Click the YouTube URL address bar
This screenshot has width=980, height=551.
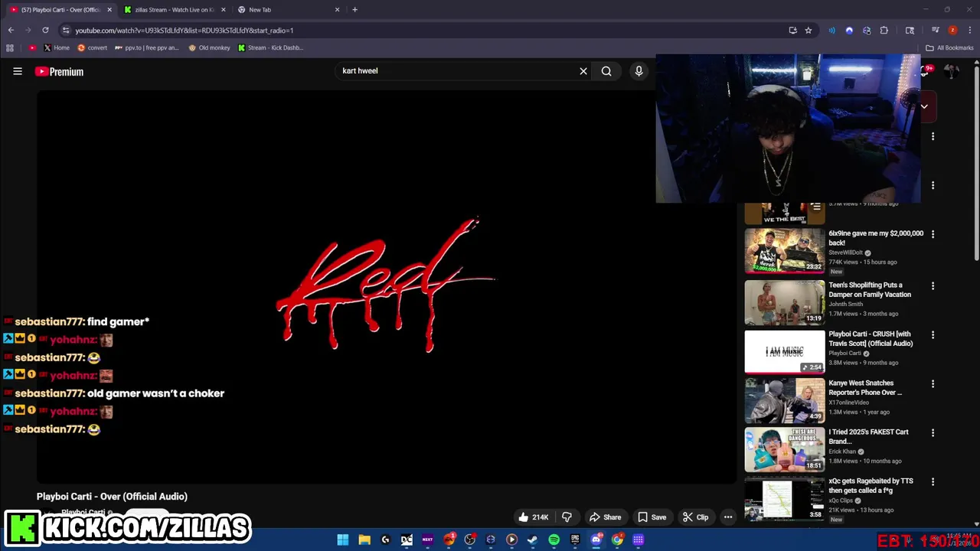429,30
